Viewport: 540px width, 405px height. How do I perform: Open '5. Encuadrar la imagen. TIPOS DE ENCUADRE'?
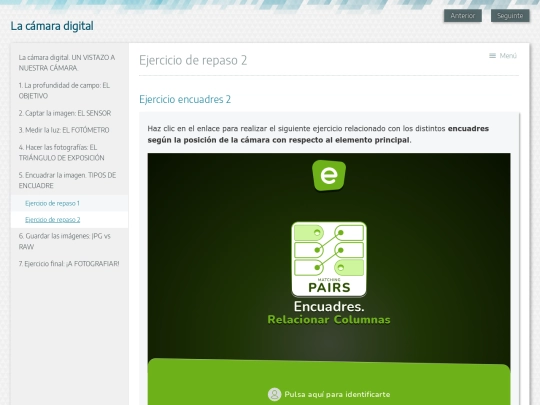point(67,180)
